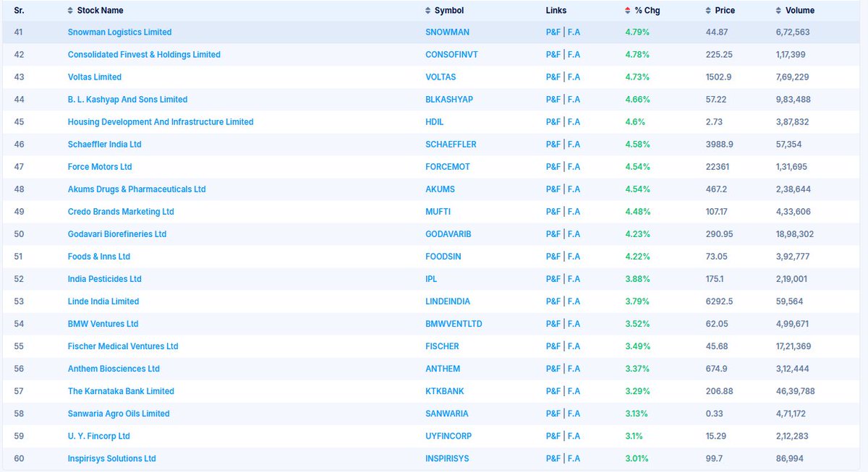Open P&F link for FORCEMOT row
The width and height of the screenshot is (868, 472).
tap(553, 166)
